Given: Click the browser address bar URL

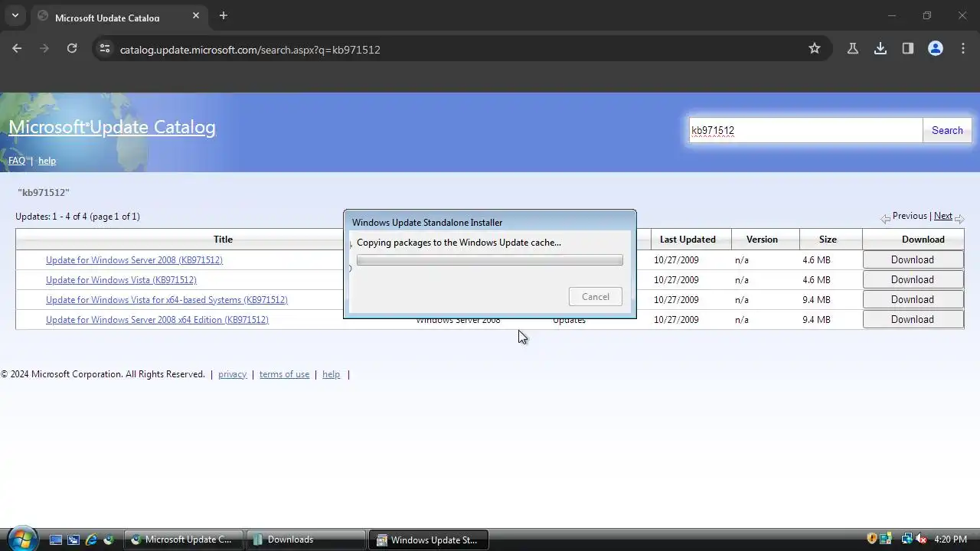Looking at the screenshot, I should point(250,49).
